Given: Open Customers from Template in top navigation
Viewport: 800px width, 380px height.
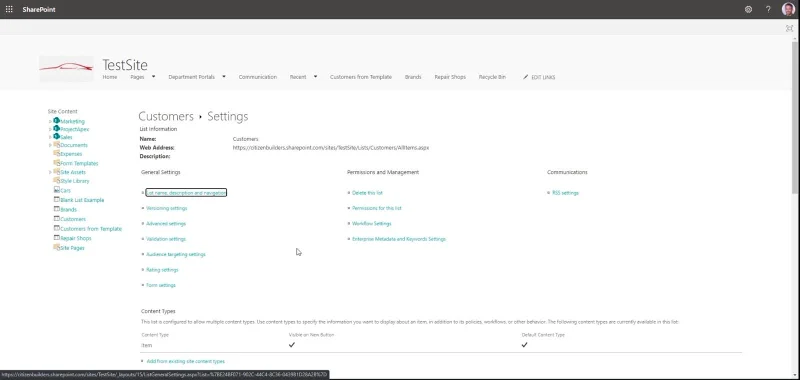Looking at the screenshot, I should pos(361,77).
